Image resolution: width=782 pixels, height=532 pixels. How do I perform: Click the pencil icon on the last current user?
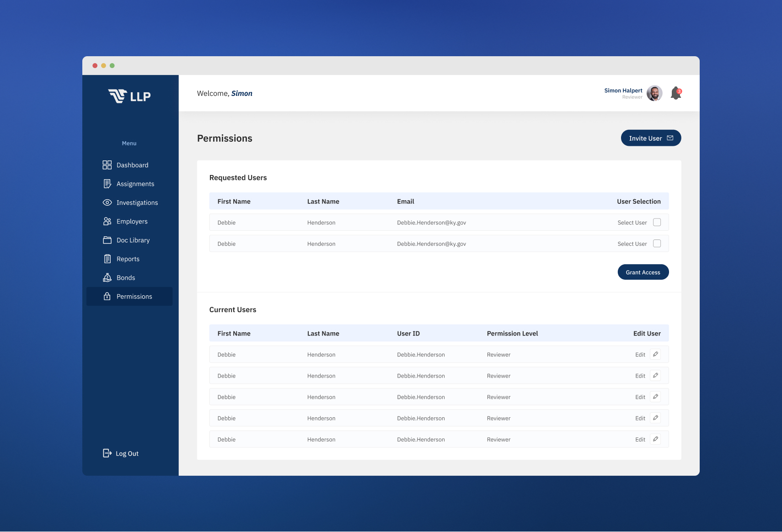click(x=656, y=439)
